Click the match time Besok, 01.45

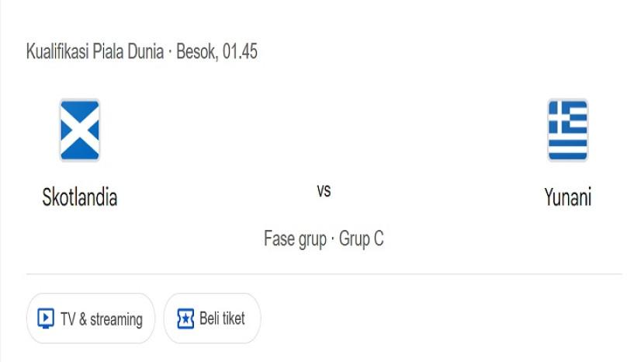(x=217, y=53)
